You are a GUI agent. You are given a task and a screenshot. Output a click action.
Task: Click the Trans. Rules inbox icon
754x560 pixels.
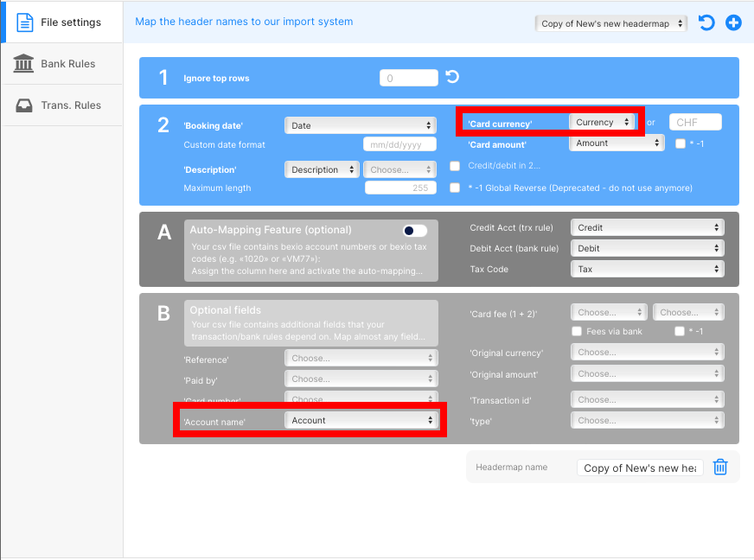[25, 105]
